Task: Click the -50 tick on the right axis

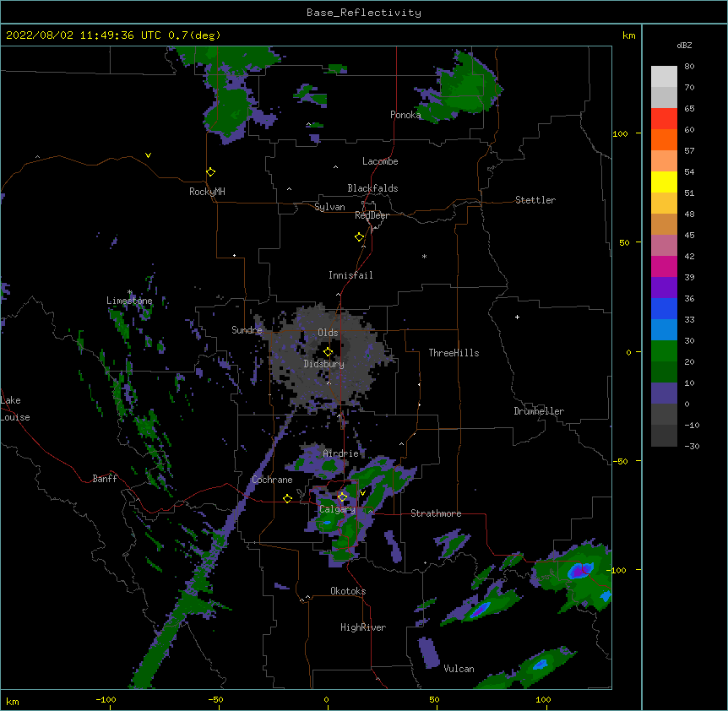Action: (620, 461)
